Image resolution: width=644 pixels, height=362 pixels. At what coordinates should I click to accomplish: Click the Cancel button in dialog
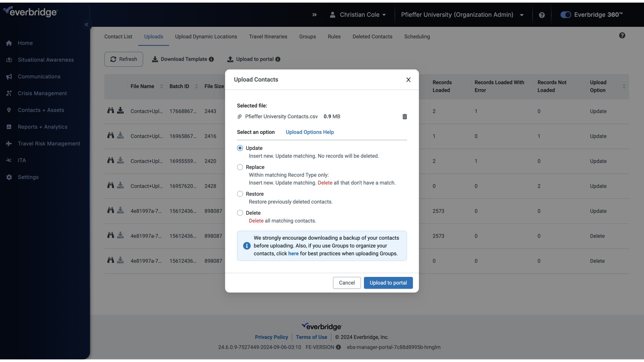347,283
